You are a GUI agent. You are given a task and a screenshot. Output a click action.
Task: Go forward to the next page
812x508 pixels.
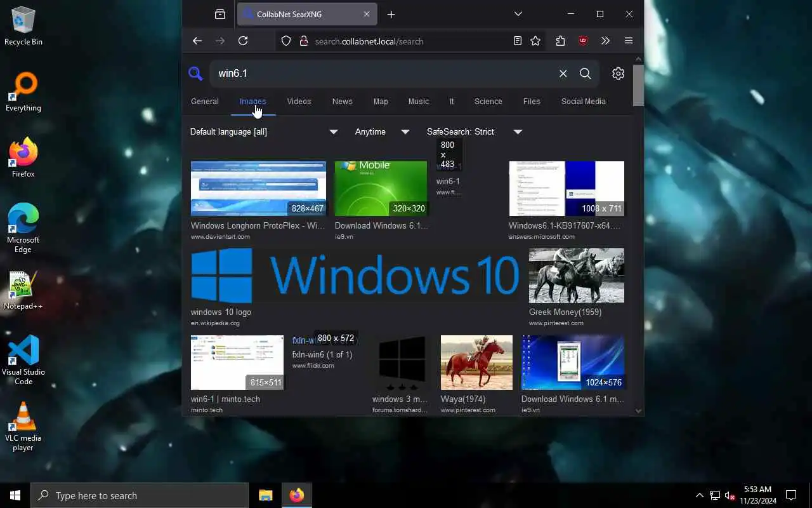[220, 41]
